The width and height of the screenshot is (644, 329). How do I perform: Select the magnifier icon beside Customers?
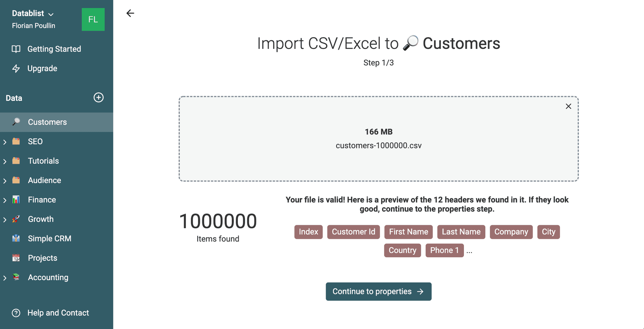click(16, 122)
